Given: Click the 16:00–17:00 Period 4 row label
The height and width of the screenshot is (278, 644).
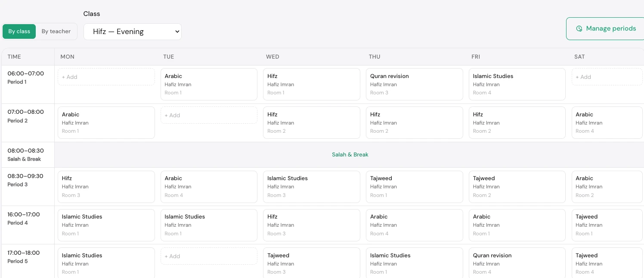Looking at the screenshot, I should [24, 219].
